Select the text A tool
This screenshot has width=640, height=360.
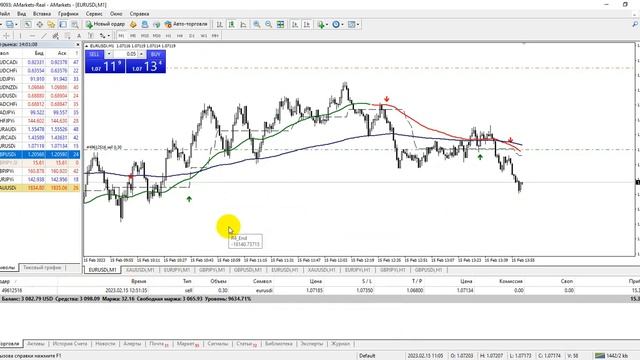click(x=79, y=36)
